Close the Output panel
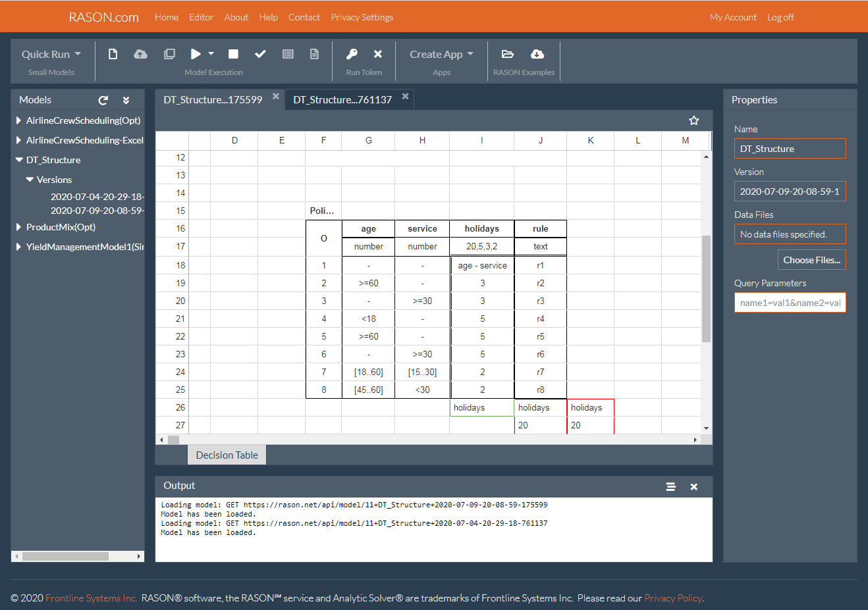Viewport: 868px width, 610px height. pos(693,487)
